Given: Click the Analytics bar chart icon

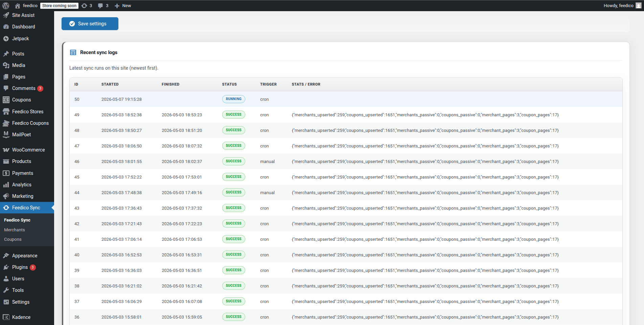Looking at the screenshot, I should point(6,185).
